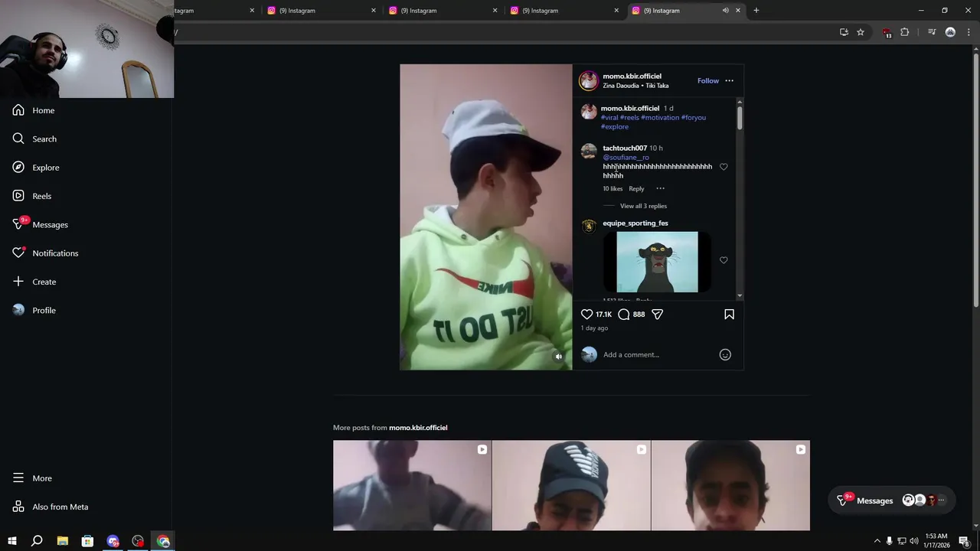This screenshot has height=551, width=980.
Task: Open Chrome extensions puzzle icon
Action: [904, 32]
